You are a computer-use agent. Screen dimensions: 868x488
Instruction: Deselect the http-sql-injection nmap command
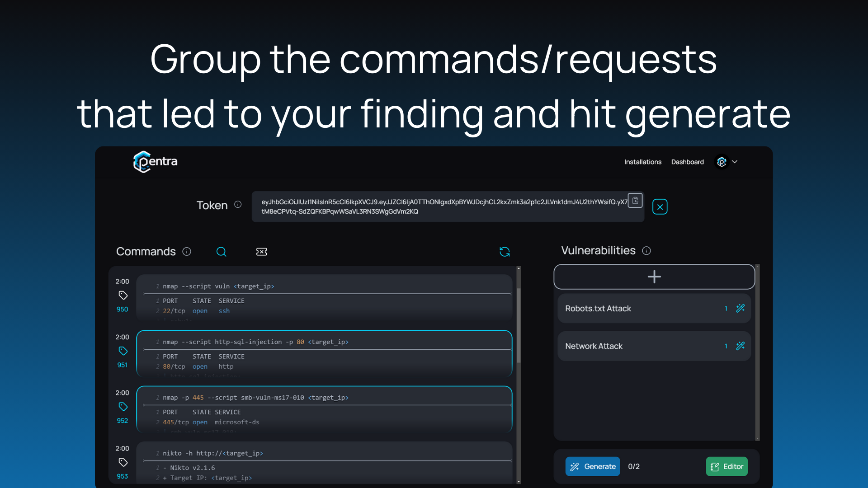pyautogui.click(x=324, y=353)
